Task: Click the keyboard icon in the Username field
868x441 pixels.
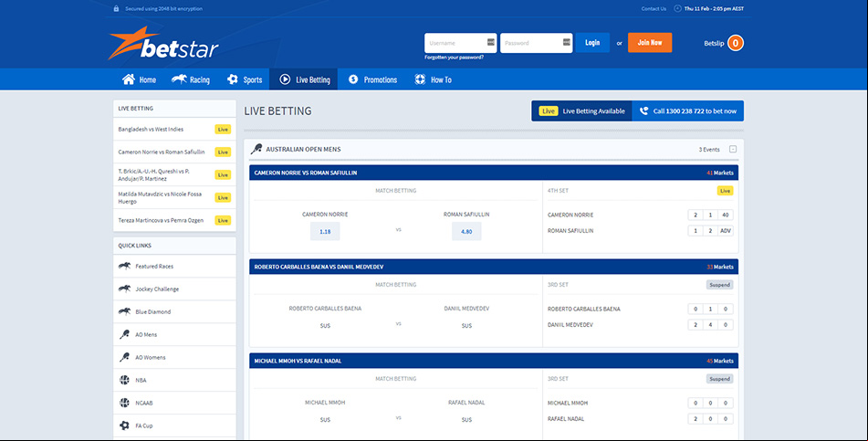Action: [x=490, y=42]
